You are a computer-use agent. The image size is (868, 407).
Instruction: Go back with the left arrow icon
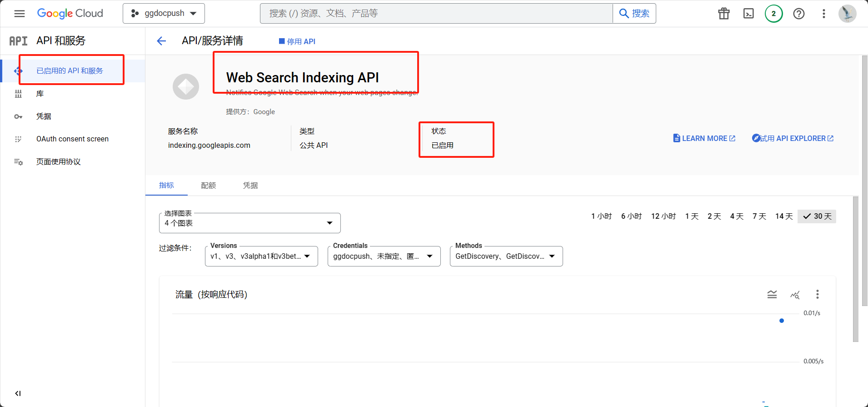point(161,41)
